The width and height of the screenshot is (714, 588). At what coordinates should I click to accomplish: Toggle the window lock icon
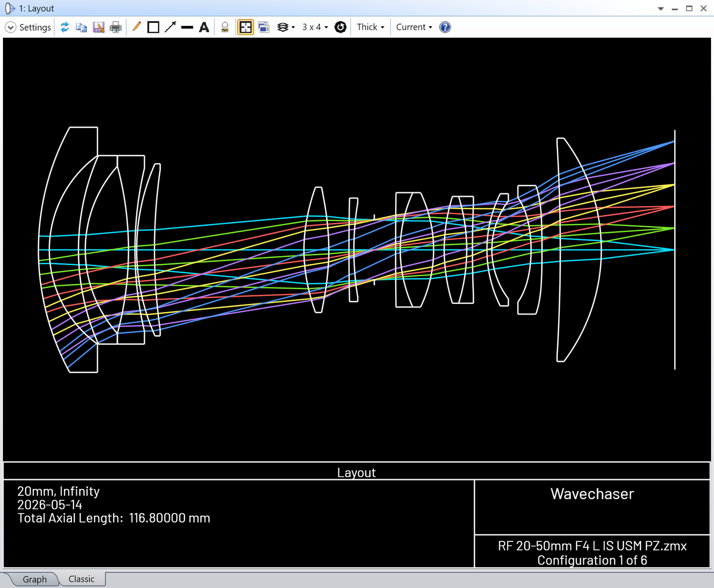tap(225, 27)
